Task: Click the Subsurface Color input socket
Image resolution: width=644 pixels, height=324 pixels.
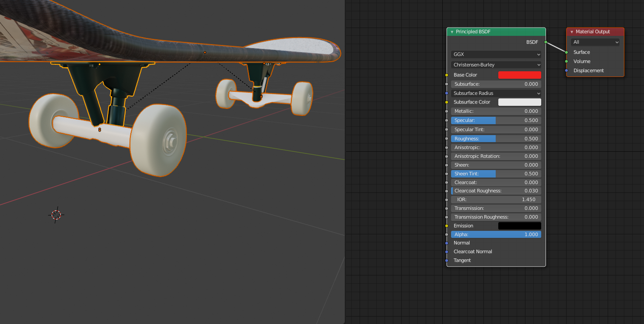Action: pos(447,102)
